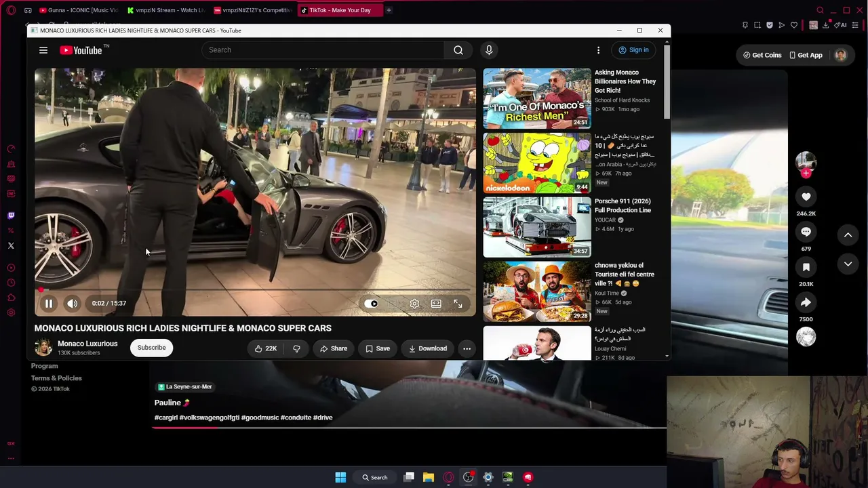This screenshot has width=868, height=488.
Task: Go to previous TikTok video with up chevron
Action: click(x=848, y=235)
